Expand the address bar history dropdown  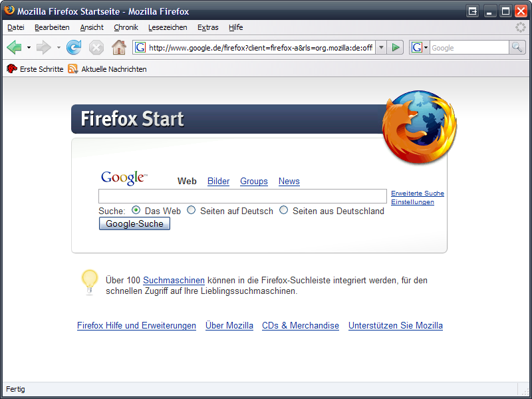coord(380,47)
